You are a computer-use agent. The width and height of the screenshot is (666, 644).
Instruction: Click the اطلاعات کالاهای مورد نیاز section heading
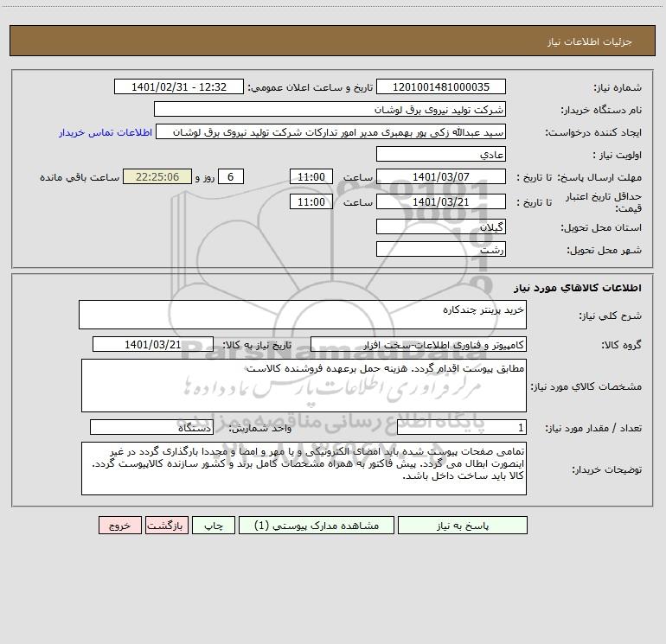click(577, 288)
